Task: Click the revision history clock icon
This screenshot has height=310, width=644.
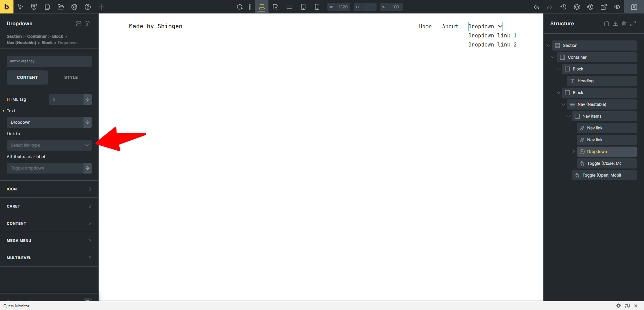Action: tap(563, 7)
